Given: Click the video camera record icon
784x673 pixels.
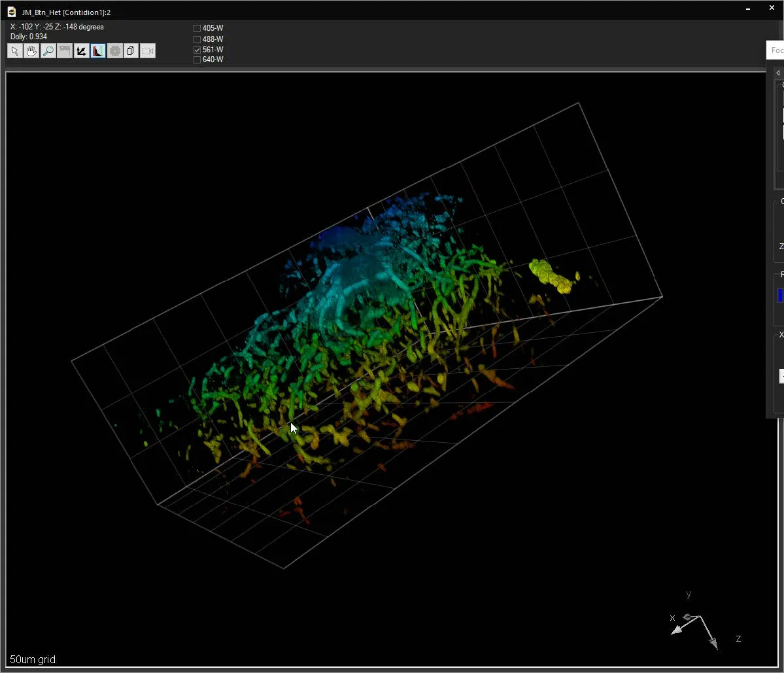Looking at the screenshot, I should click(148, 51).
